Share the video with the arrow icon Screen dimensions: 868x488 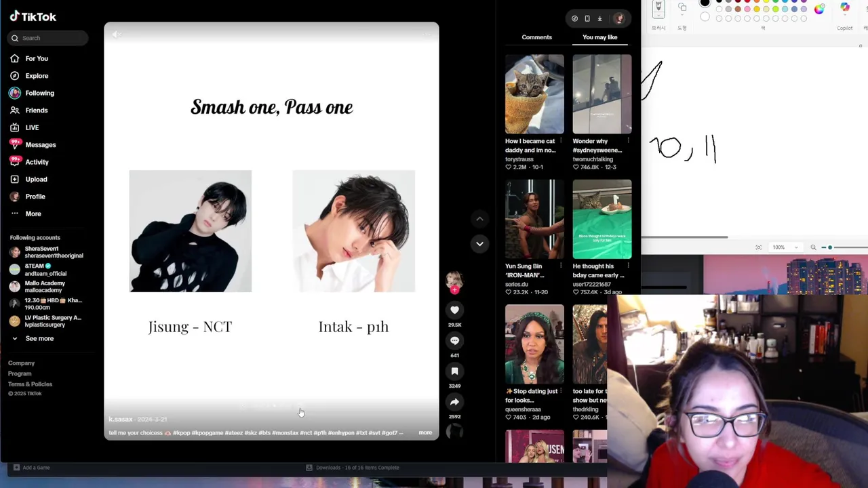(x=454, y=402)
